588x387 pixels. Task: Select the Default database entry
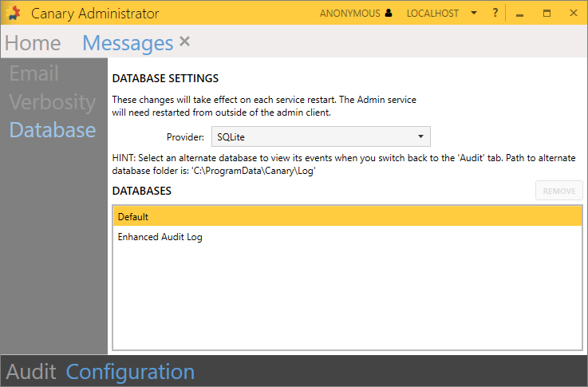click(x=348, y=216)
